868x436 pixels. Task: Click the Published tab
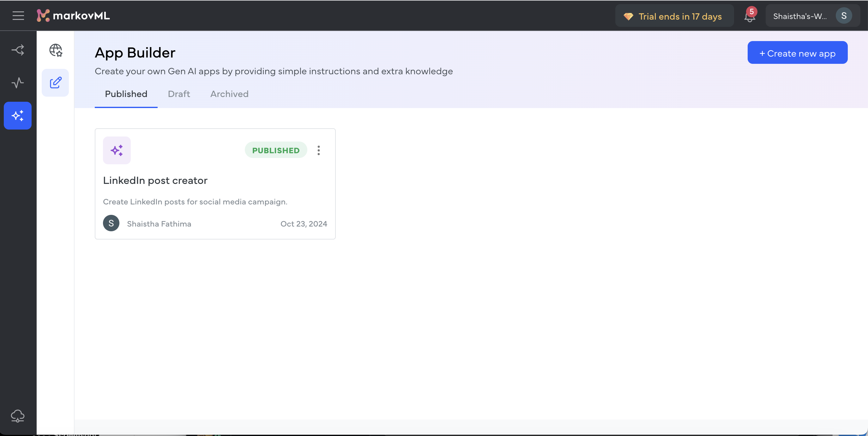[126, 94]
